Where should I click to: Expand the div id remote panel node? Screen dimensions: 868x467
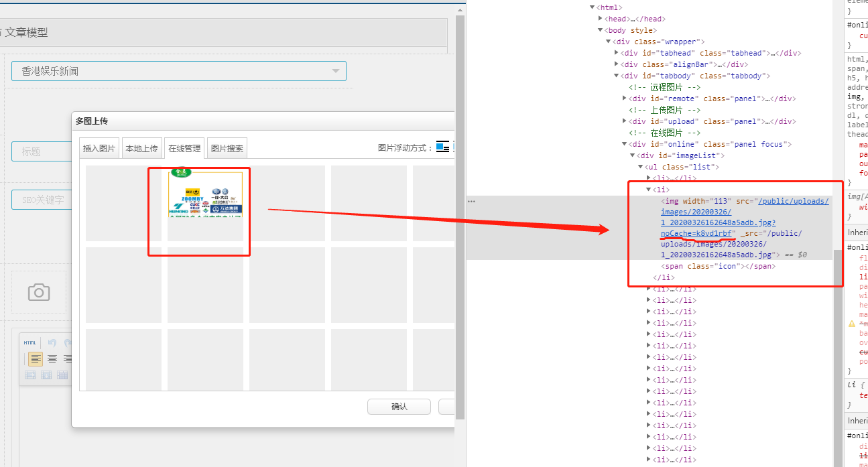pos(625,98)
